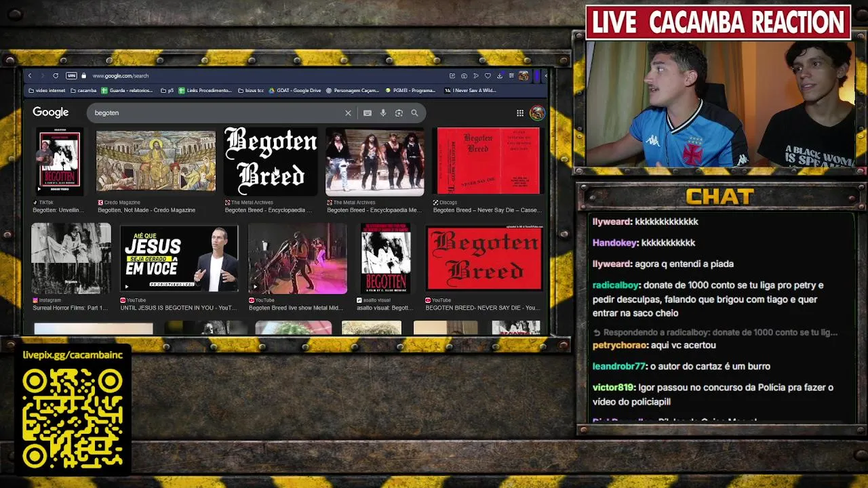
Task: Click the 'Surreal Horror Films: Part 1' caption
Action: [x=70, y=308]
